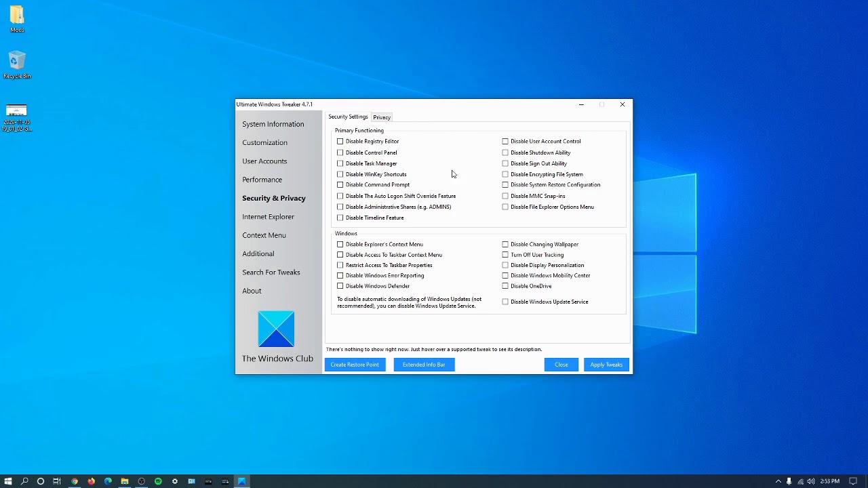This screenshot has width=868, height=488.
Task: Select the 2020-11-05 file on desktop
Action: pos(16,118)
